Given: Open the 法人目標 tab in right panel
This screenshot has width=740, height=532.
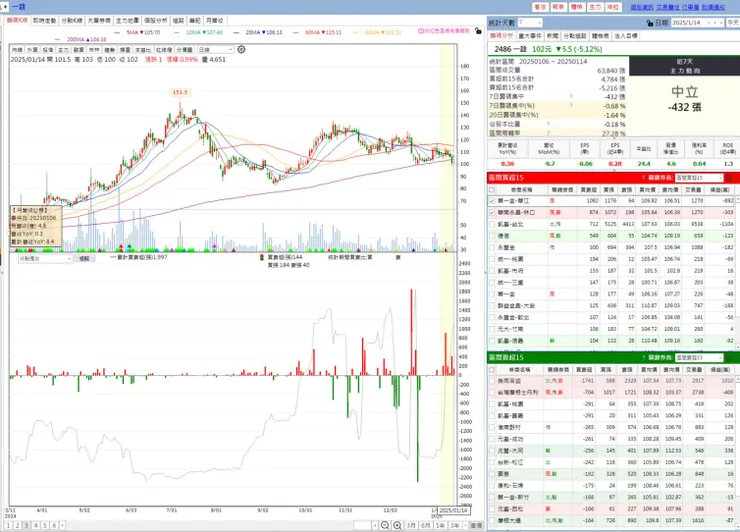Looking at the screenshot, I should click(626, 36).
